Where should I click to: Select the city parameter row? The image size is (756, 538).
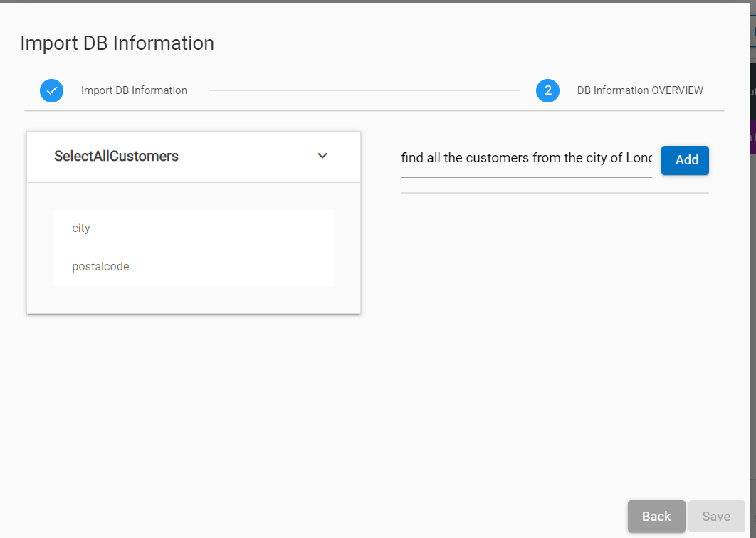[194, 228]
